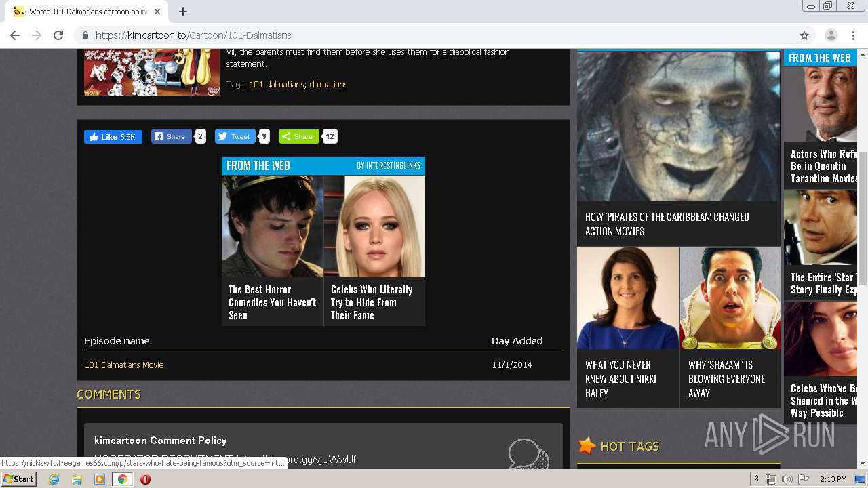Click the 2:13 PM system clock
This screenshot has height=488, width=868.
click(833, 479)
